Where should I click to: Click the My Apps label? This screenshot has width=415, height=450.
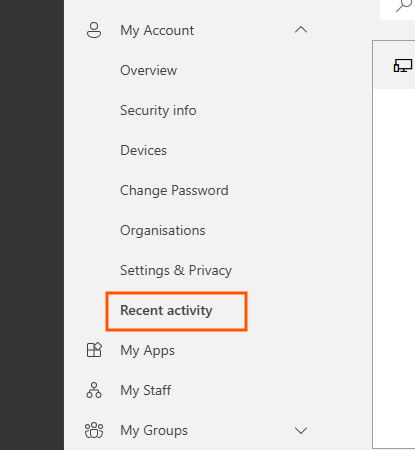click(147, 350)
